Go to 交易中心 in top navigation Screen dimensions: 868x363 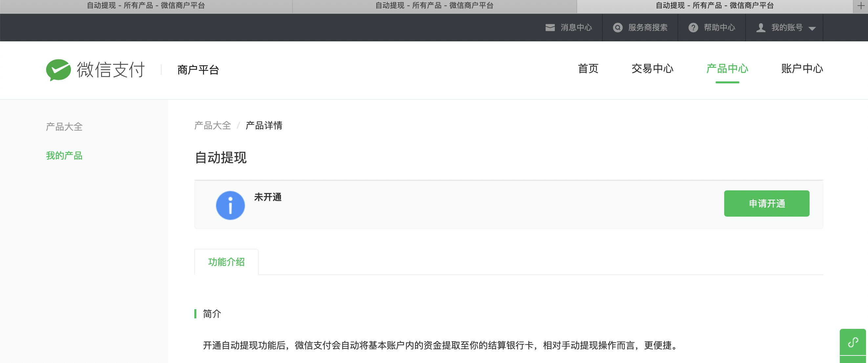coord(652,69)
